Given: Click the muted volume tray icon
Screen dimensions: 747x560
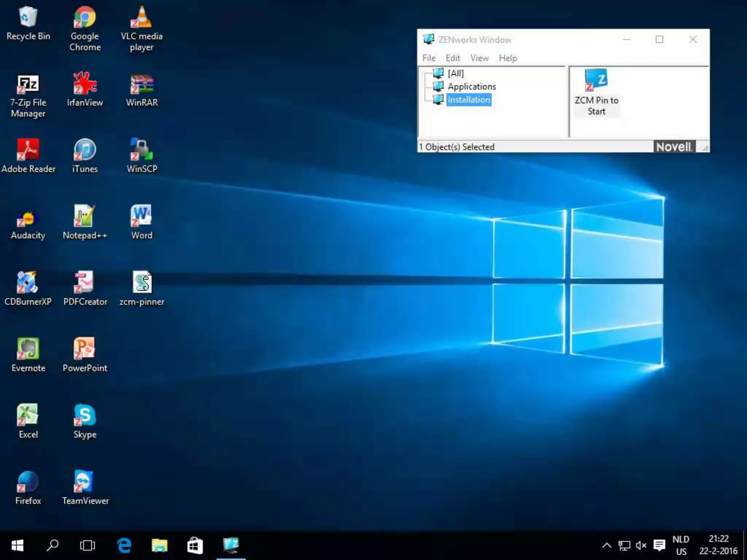Looking at the screenshot, I should click(x=641, y=545).
